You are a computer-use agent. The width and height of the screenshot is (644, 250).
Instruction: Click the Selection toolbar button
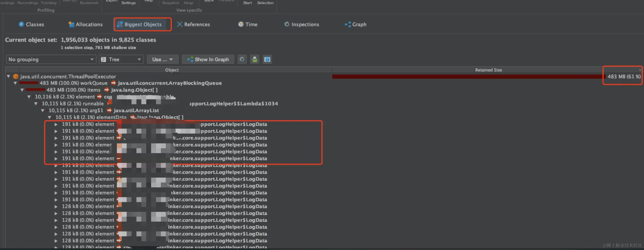pos(265,3)
